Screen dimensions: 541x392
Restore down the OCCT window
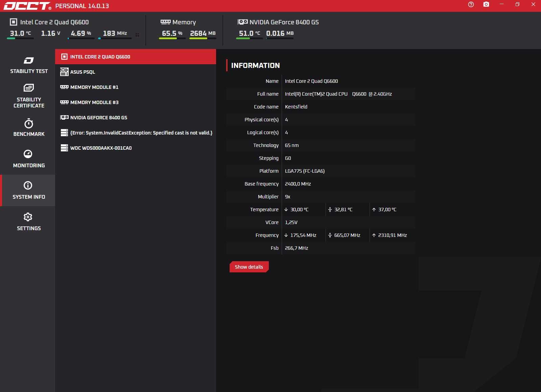coord(517,4)
